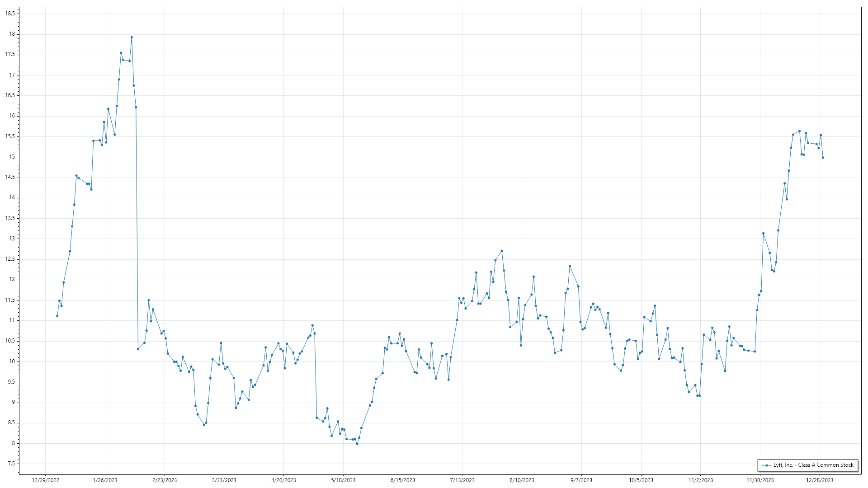The width and height of the screenshot is (868, 488).
Task: Click the 9/7/2023 date tick label
Action: pos(581,480)
